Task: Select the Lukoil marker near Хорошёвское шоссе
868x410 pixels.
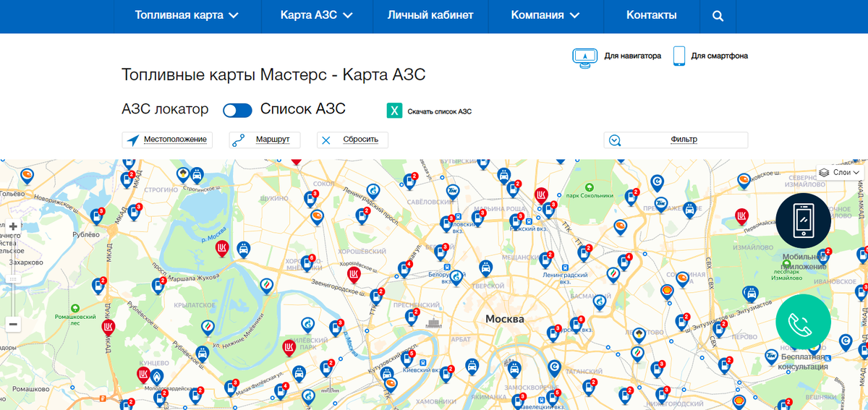Action: 354,274
